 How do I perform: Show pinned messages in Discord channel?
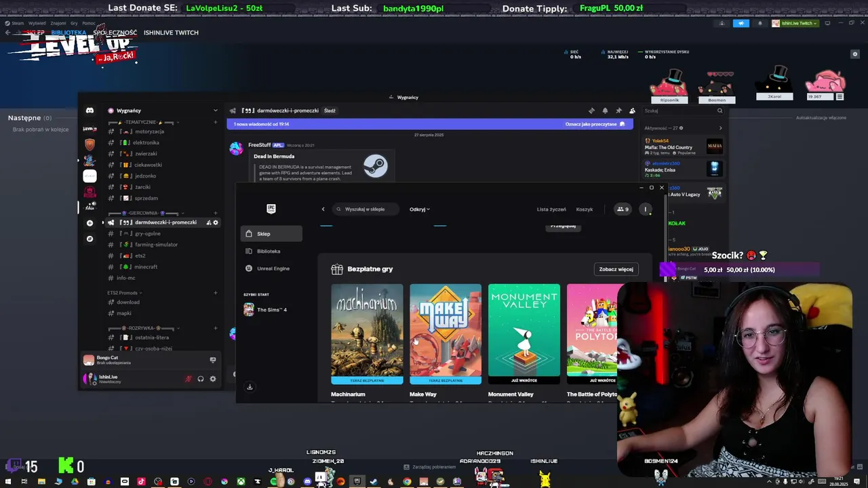tap(618, 110)
